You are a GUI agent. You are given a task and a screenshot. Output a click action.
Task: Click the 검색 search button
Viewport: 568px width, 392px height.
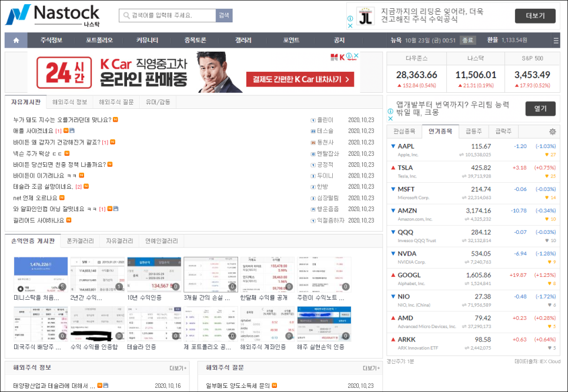224,15
